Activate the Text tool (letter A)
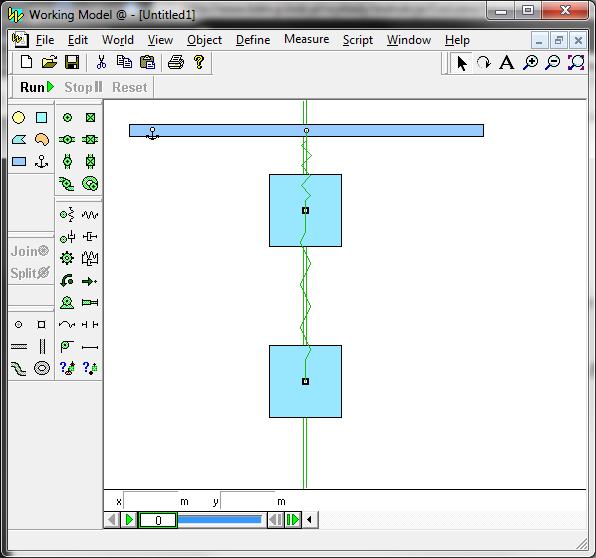The image size is (596, 558). coord(507,62)
